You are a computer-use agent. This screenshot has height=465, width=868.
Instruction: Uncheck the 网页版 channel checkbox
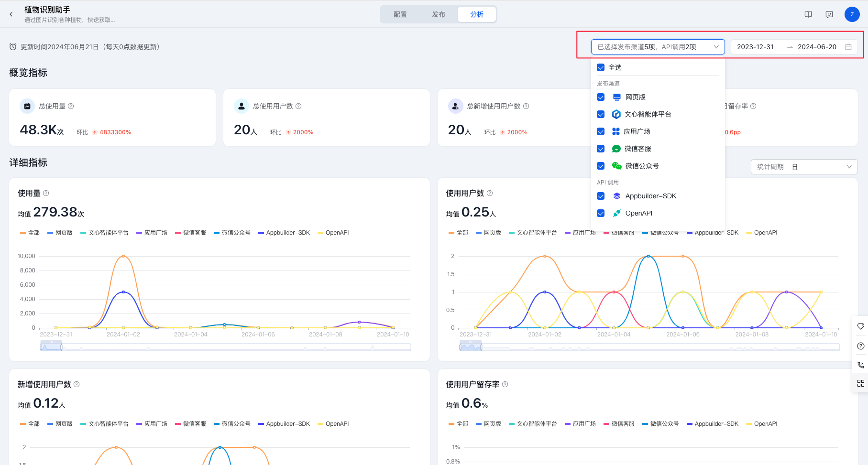tap(601, 97)
